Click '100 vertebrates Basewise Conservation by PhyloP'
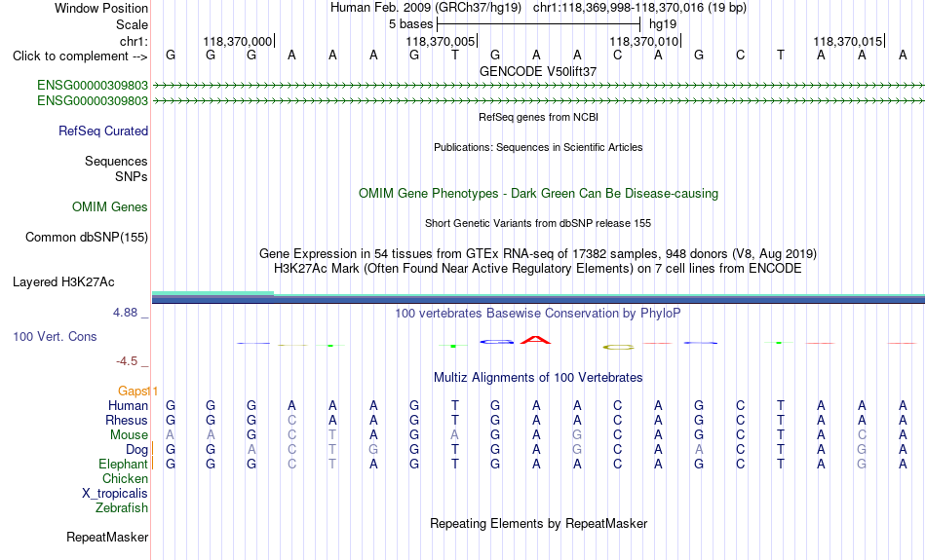This screenshot has width=926, height=560. (x=538, y=314)
